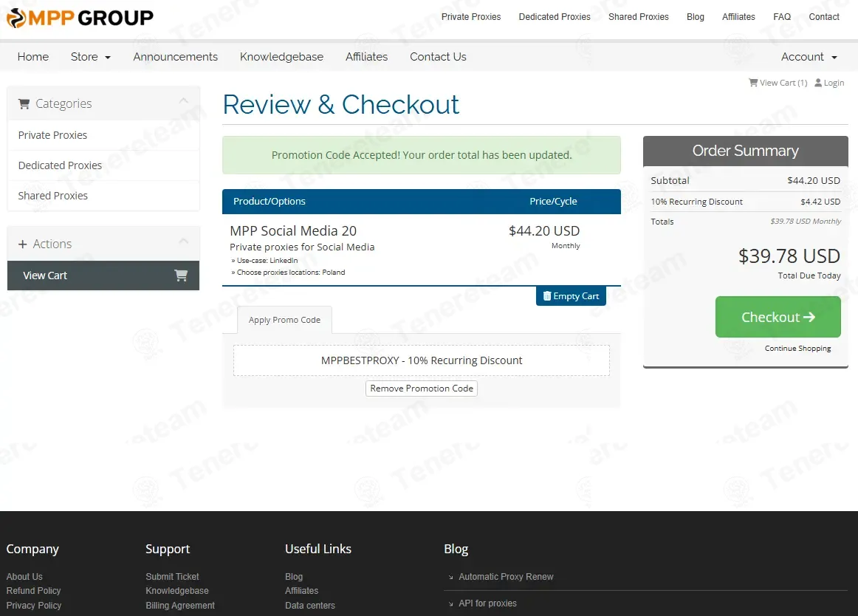Click the user icon next to Login
Screen dimensions: 858x616
tap(818, 83)
